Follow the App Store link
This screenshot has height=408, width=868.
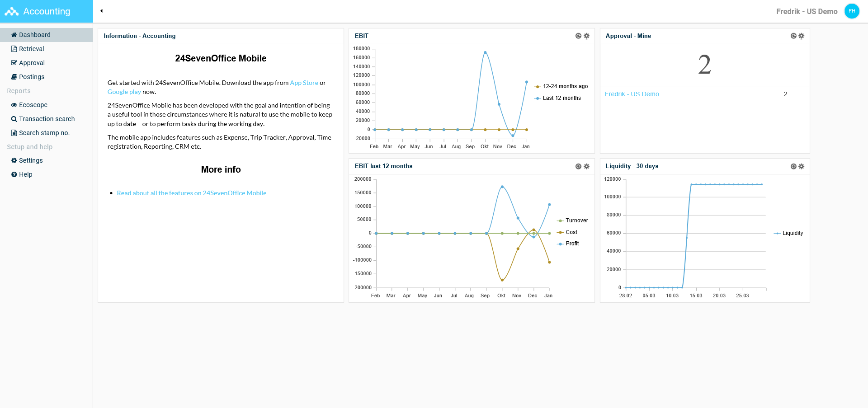click(304, 83)
